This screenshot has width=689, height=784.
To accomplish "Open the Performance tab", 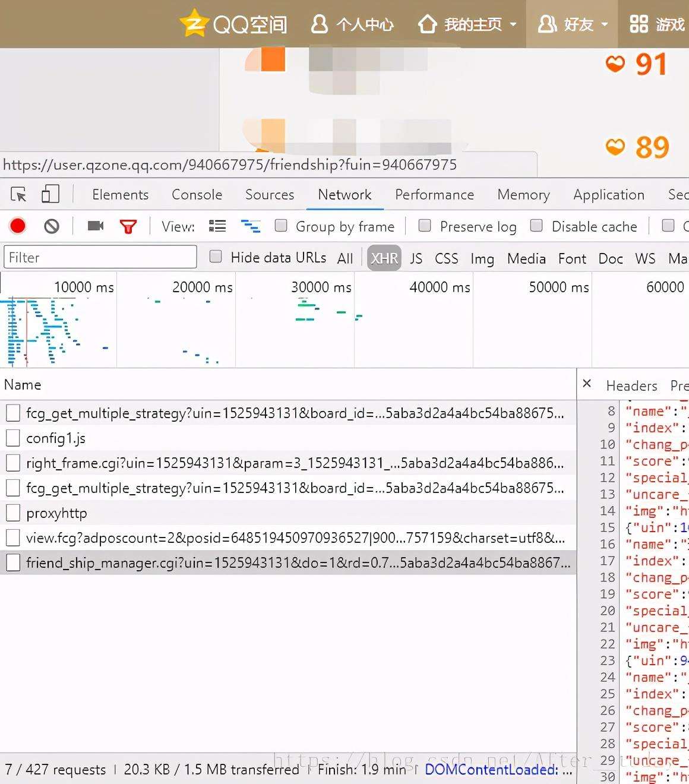I will (x=434, y=195).
